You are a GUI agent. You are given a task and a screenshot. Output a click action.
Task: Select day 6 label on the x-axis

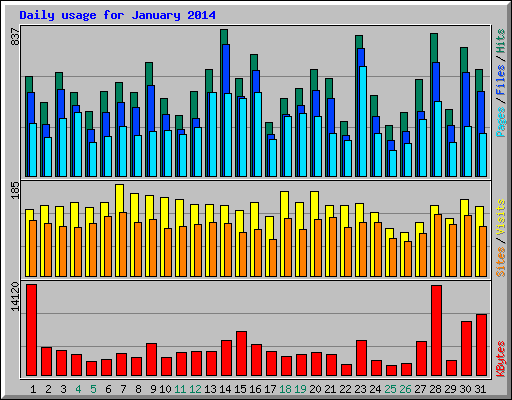tap(108, 389)
